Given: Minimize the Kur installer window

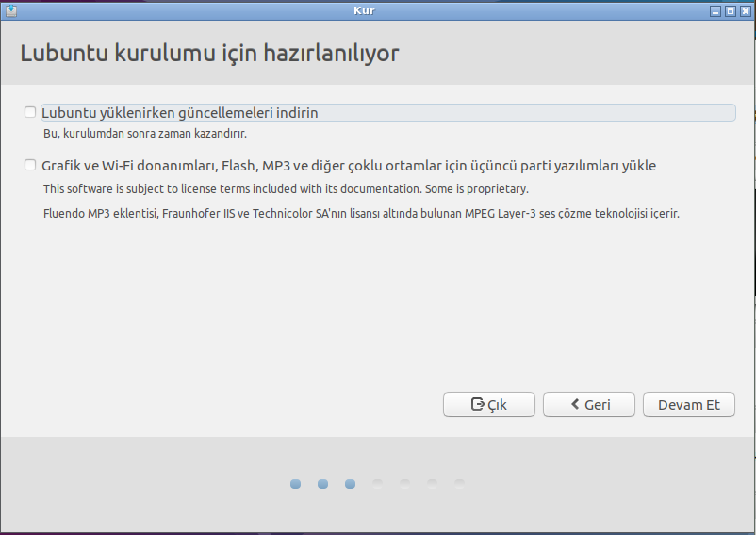Looking at the screenshot, I should point(715,11).
